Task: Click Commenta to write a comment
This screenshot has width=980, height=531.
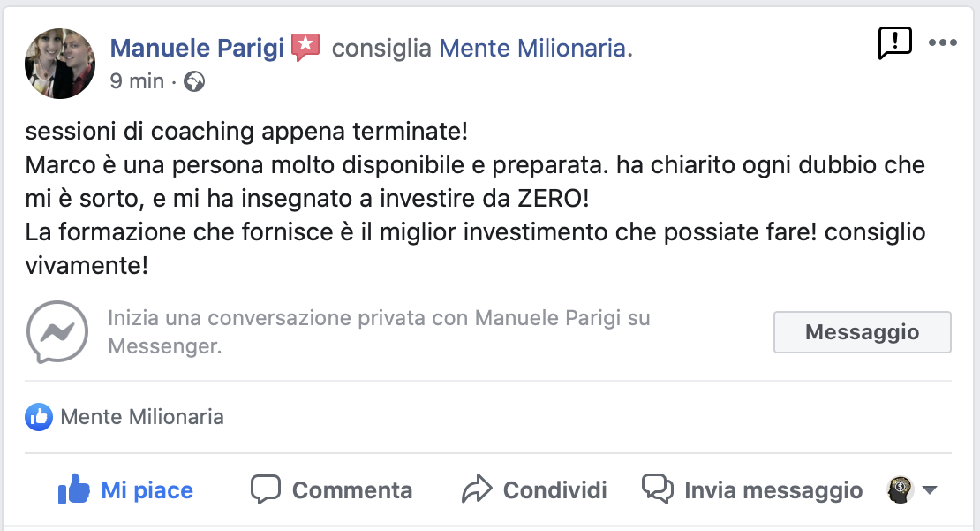Action: (x=331, y=489)
